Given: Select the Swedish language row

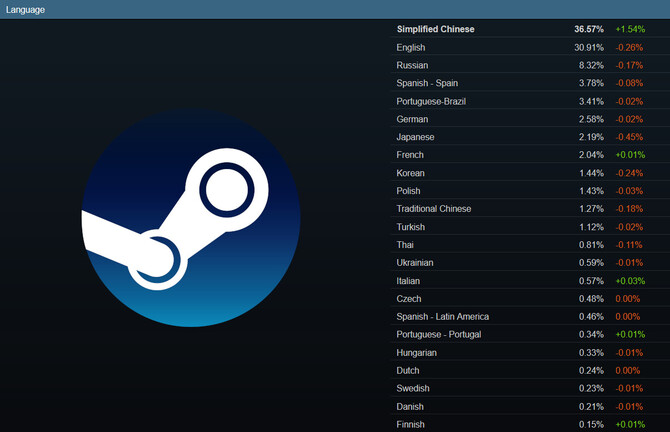Looking at the screenshot, I should [x=530, y=388].
